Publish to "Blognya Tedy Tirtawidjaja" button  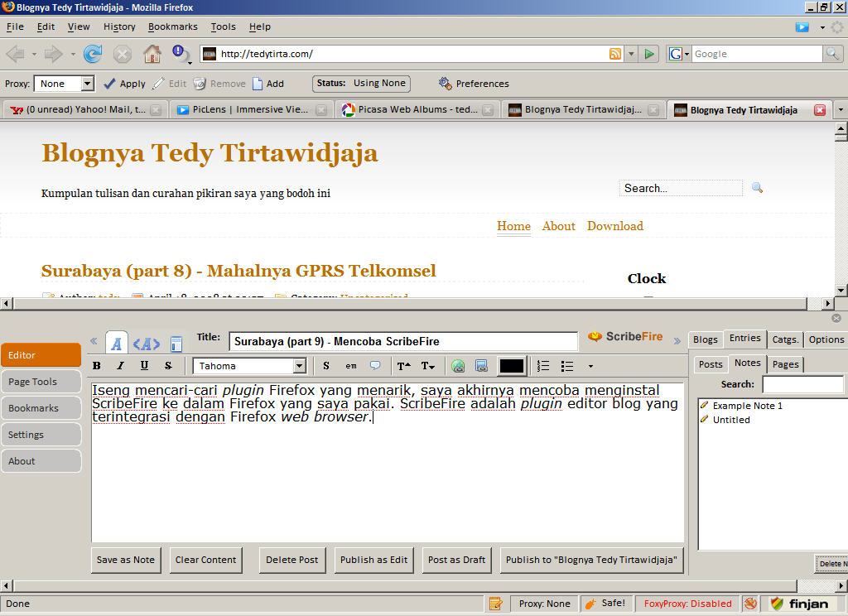click(x=591, y=561)
